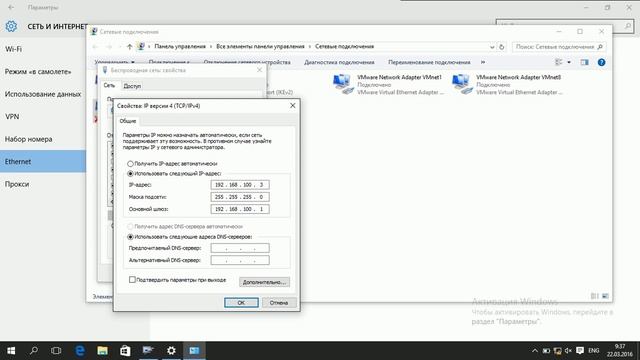Go back in the Параметры window
This screenshot has height=360, width=640.
click(11, 7)
